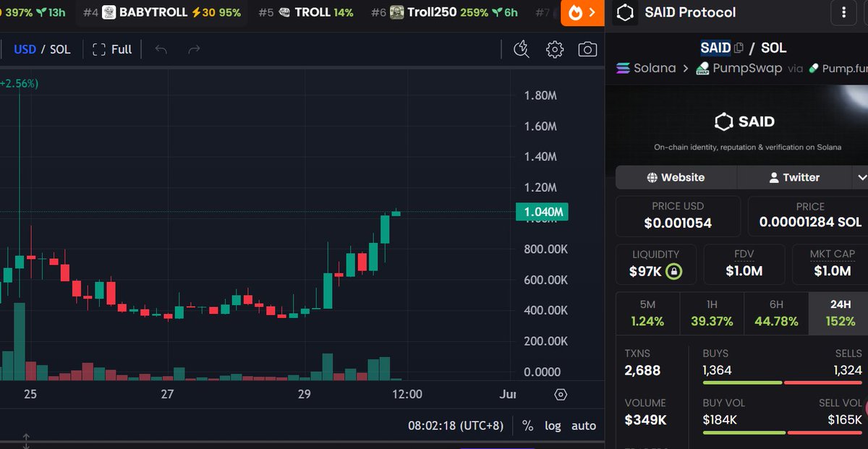Open the time zone 08:02:18 (UTC+8) menu

[456, 426]
